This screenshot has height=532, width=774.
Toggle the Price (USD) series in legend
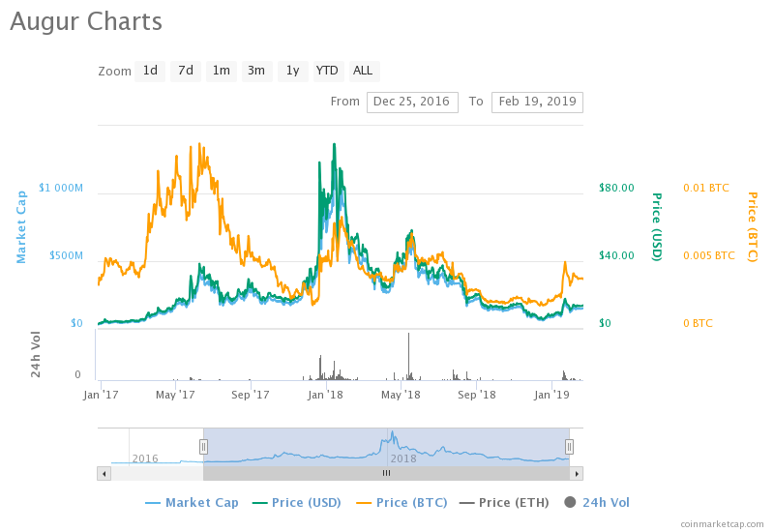point(297,503)
